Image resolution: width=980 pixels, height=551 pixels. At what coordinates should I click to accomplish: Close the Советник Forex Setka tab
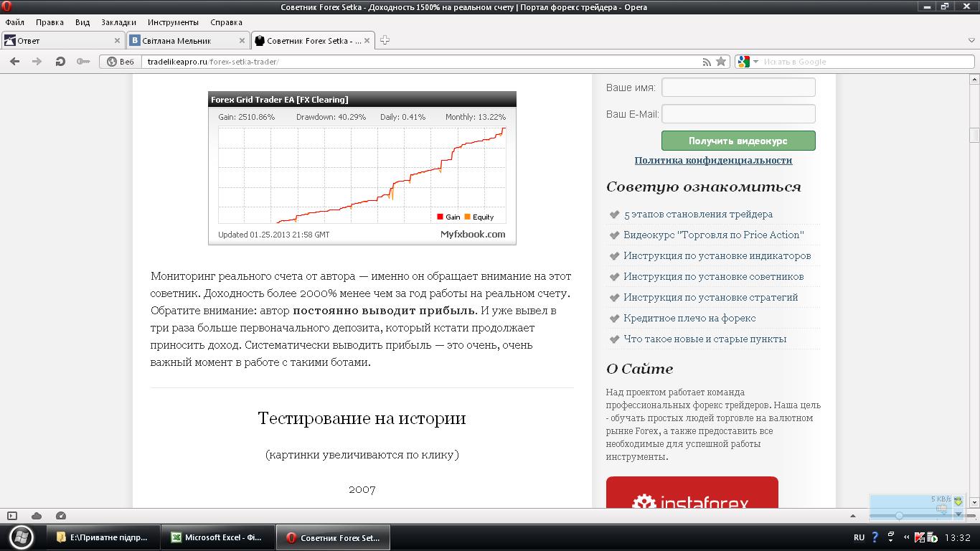click(368, 41)
